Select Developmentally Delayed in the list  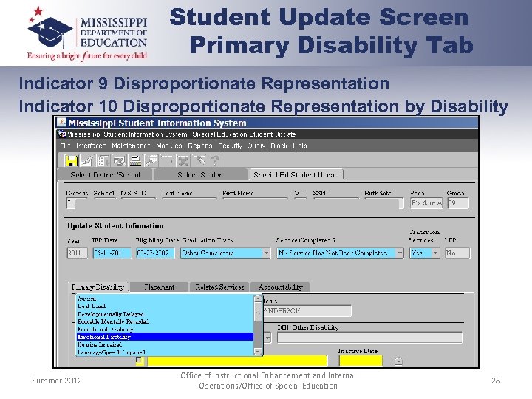tap(165, 314)
